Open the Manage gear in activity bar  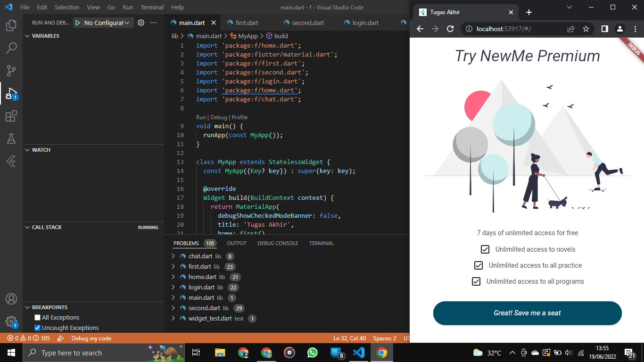pos(11,322)
